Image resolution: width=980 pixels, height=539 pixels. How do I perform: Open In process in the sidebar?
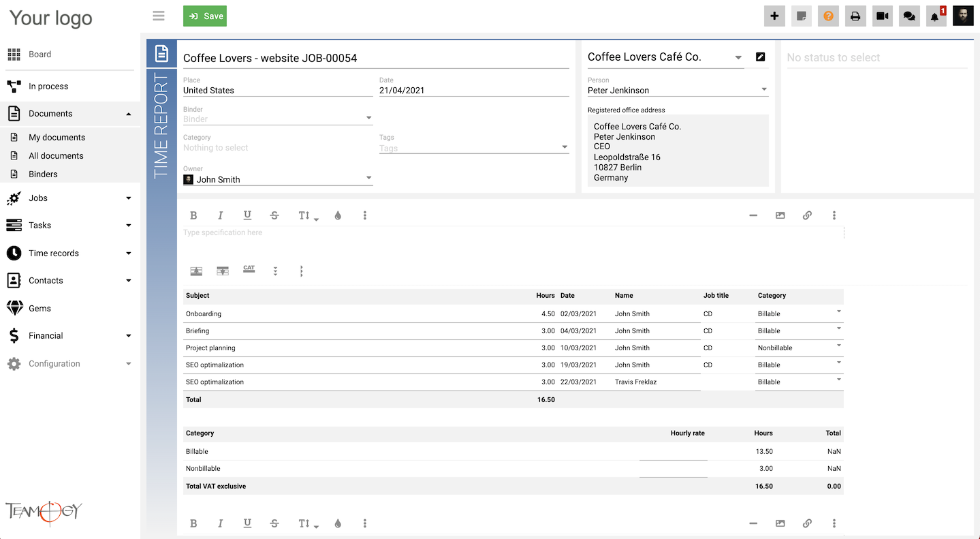pos(69,87)
